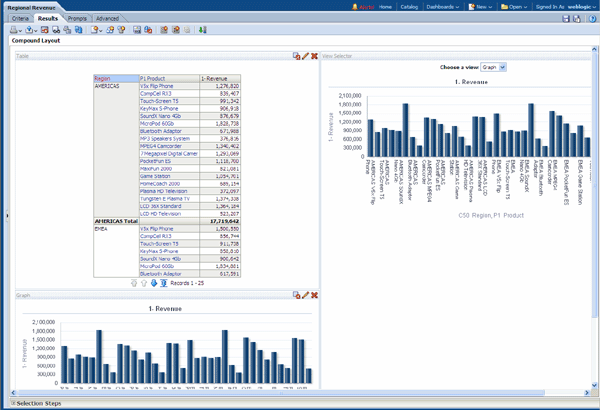Open Help with the question mark icon
Viewport: 600px width, 410px height.
click(593, 19)
